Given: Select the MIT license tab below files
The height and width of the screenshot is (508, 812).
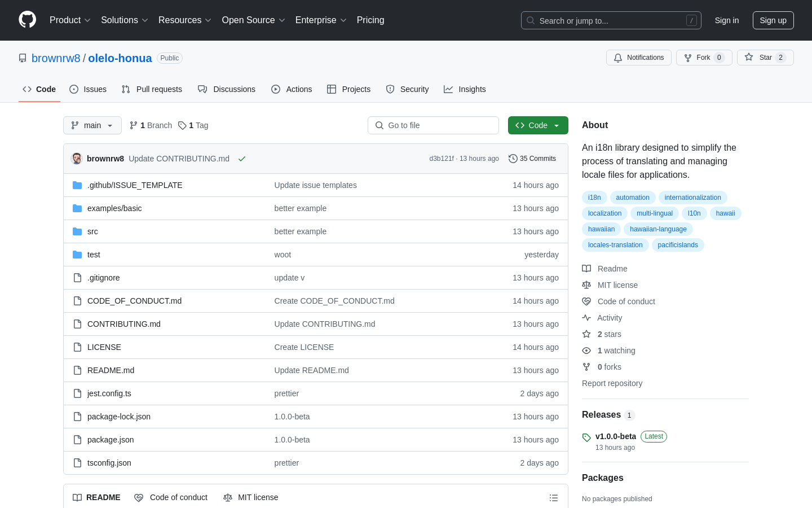Looking at the screenshot, I should click(x=251, y=497).
